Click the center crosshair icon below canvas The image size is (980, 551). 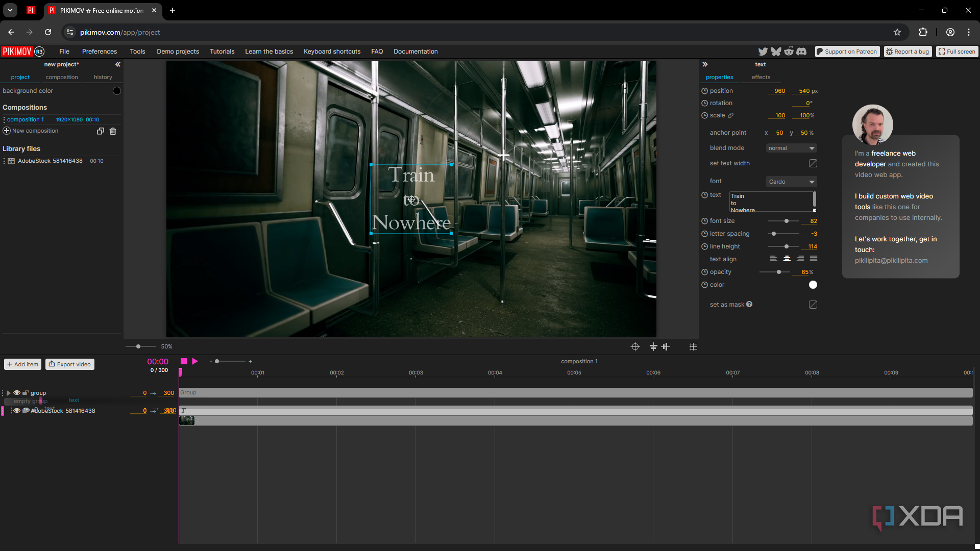click(635, 346)
